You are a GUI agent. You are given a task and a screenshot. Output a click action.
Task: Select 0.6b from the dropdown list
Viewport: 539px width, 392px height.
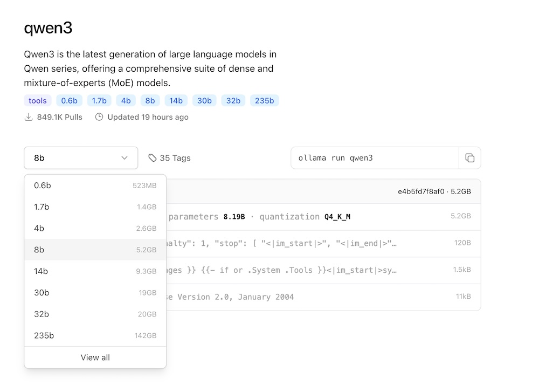tap(95, 185)
